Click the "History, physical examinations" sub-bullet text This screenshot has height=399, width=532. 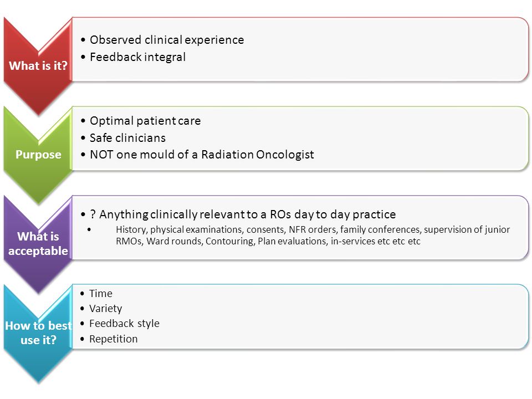[313, 229]
